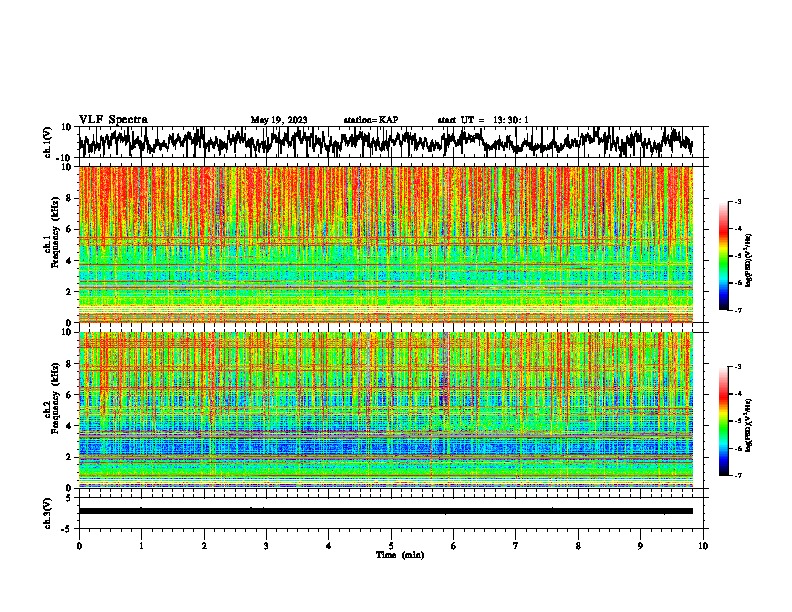Click the log(PSD) label beside ch.1 color bar

pyautogui.click(x=749, y=260)
